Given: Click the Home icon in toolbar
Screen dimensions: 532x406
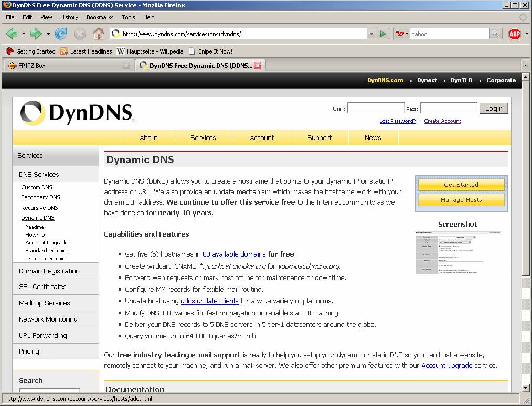Looking at the screenshot, I should pyautogui.click(x=98, y=34).
